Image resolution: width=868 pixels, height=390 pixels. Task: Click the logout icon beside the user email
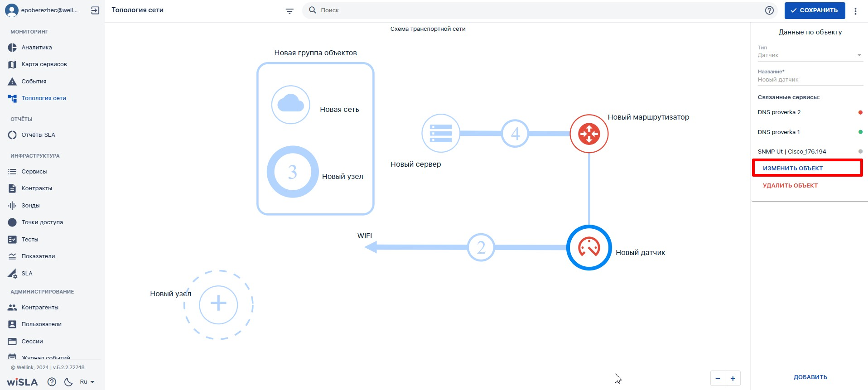95,10
